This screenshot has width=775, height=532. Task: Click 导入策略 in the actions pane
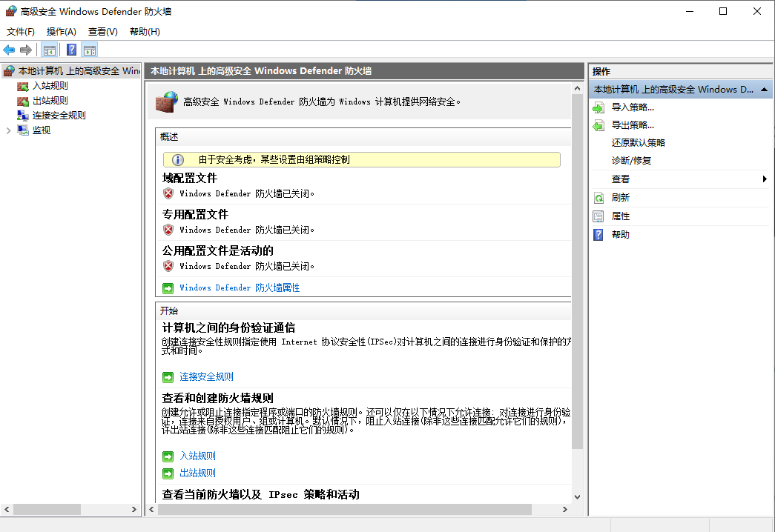pos(633,107)
